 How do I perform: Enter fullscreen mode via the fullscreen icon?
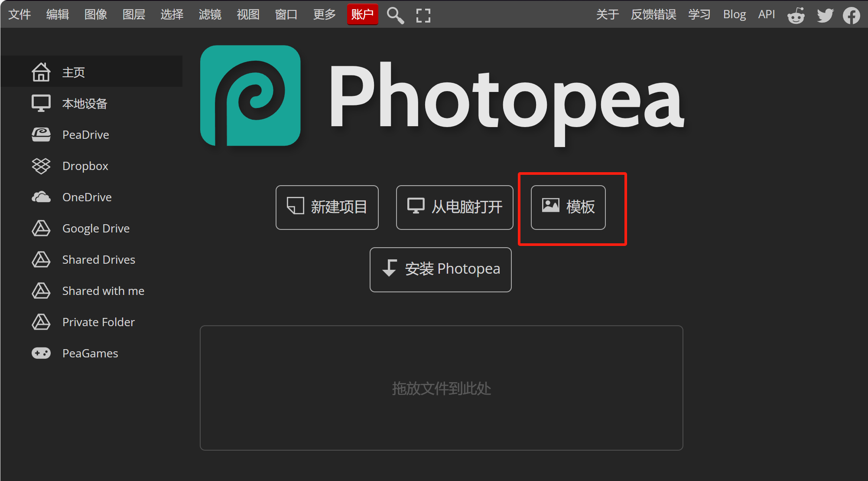(423, 14)
